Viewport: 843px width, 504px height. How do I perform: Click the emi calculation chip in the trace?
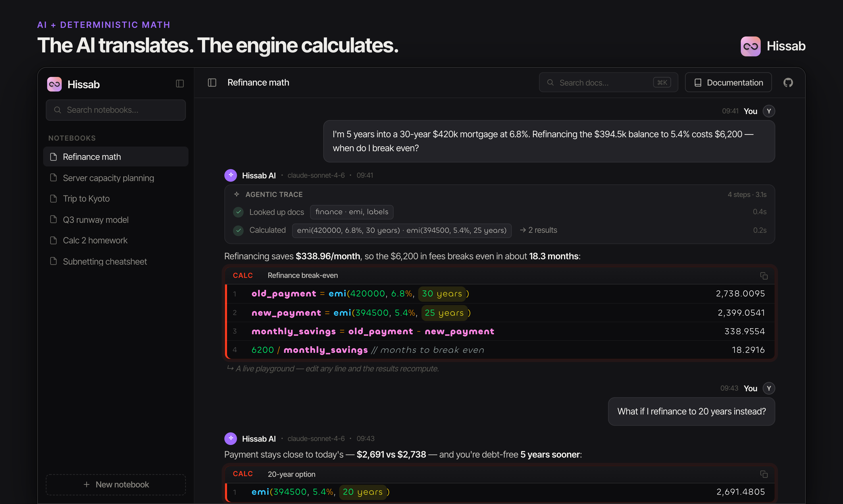point(402,231)
